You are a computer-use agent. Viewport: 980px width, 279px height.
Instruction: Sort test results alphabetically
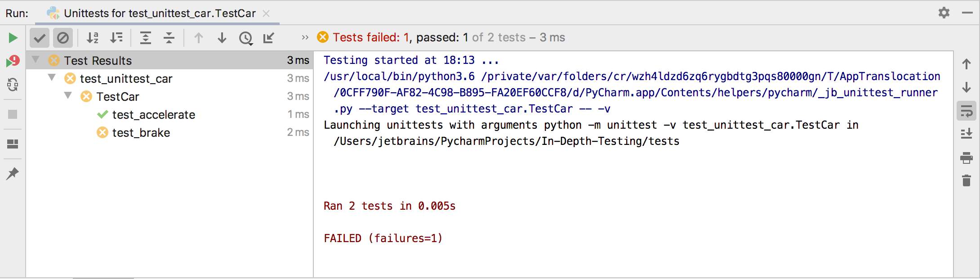tap(93, 38)
